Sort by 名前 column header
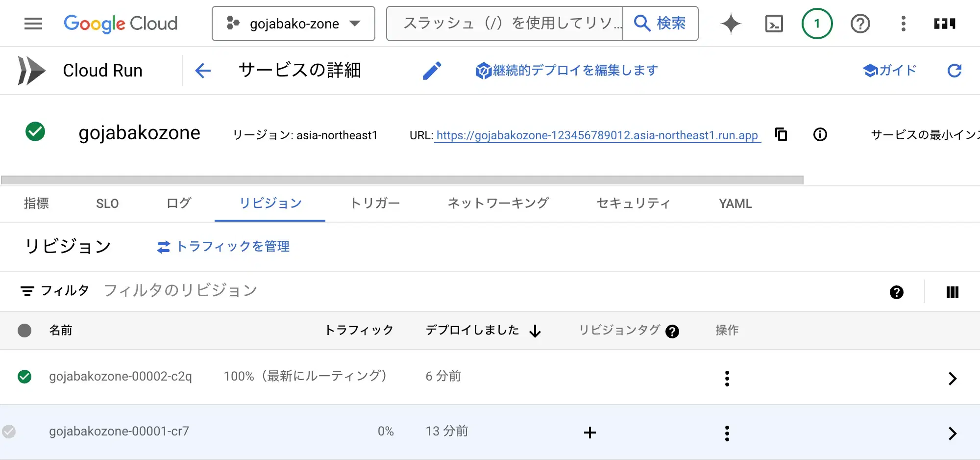Image resolution: width=980 pixels, height=460 pixels. (61, 330)
